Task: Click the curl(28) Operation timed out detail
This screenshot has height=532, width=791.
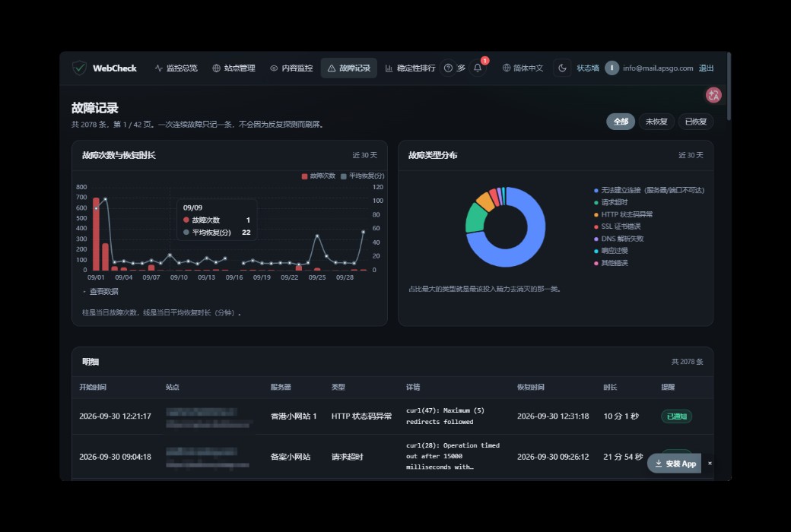Action: [x=453, y=456]
